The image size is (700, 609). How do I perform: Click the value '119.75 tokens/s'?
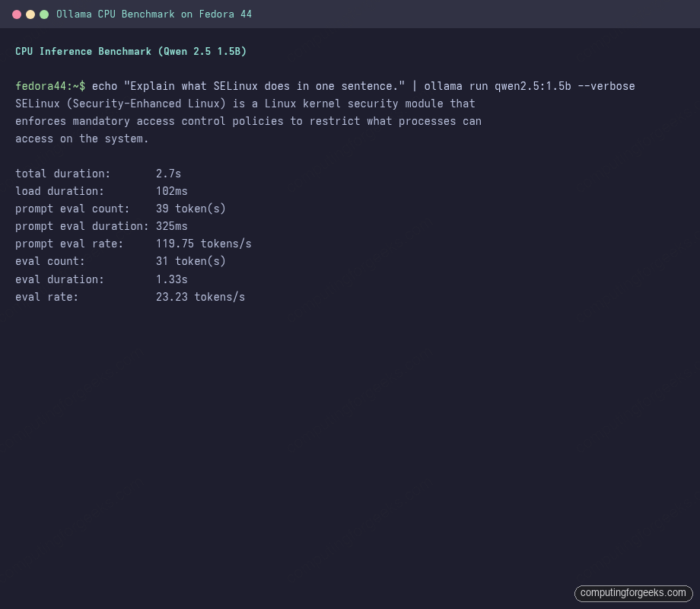tap(204, 244)
